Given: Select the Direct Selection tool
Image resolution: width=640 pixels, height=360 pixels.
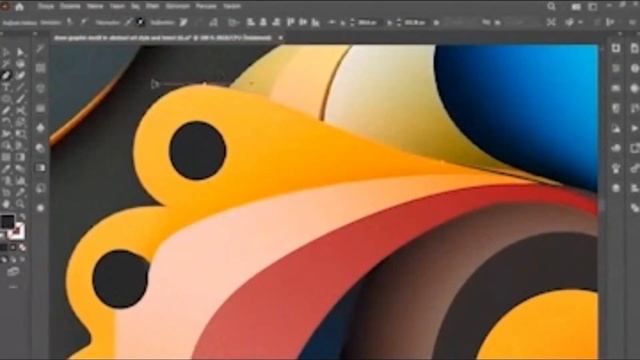Looking at the screenshot, I should (x=20, y=52).
